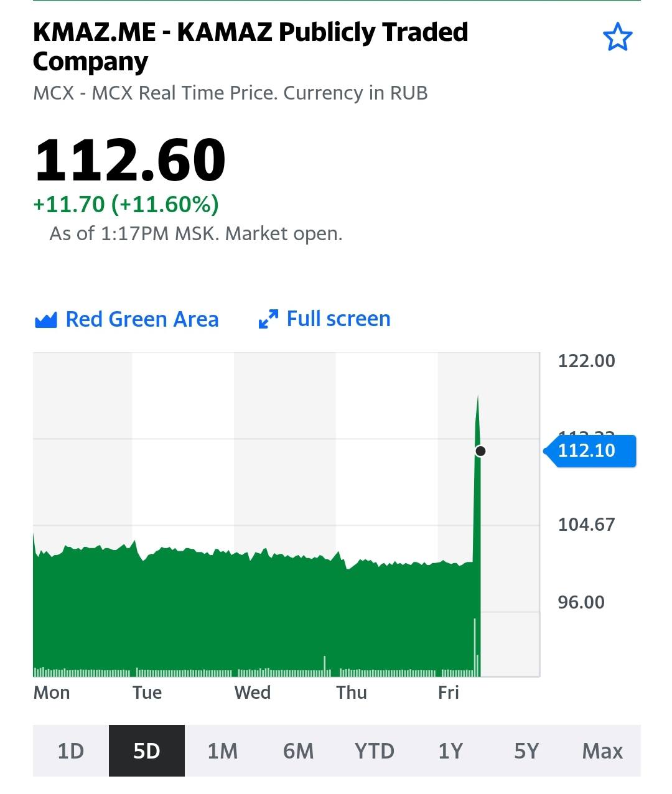Select the 5D range tab
This screenshot has width=672, height=794.
(146, 751)
